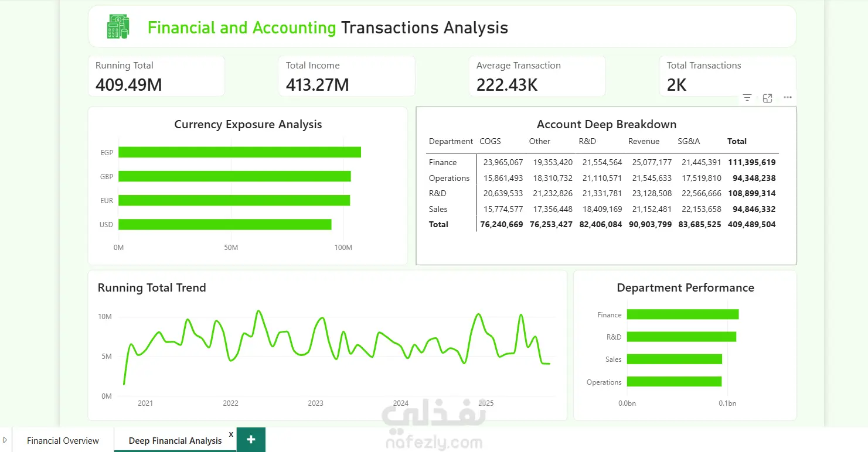The height and width of the screenshot is (452, 868).
Task: Click the Department Performance chart title
Action: [685, 287]
